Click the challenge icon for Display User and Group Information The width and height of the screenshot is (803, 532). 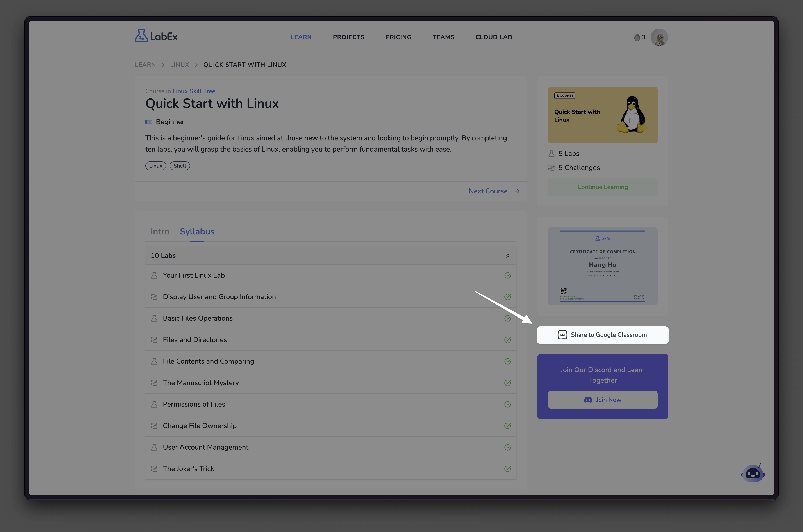[x=154, y=297]
